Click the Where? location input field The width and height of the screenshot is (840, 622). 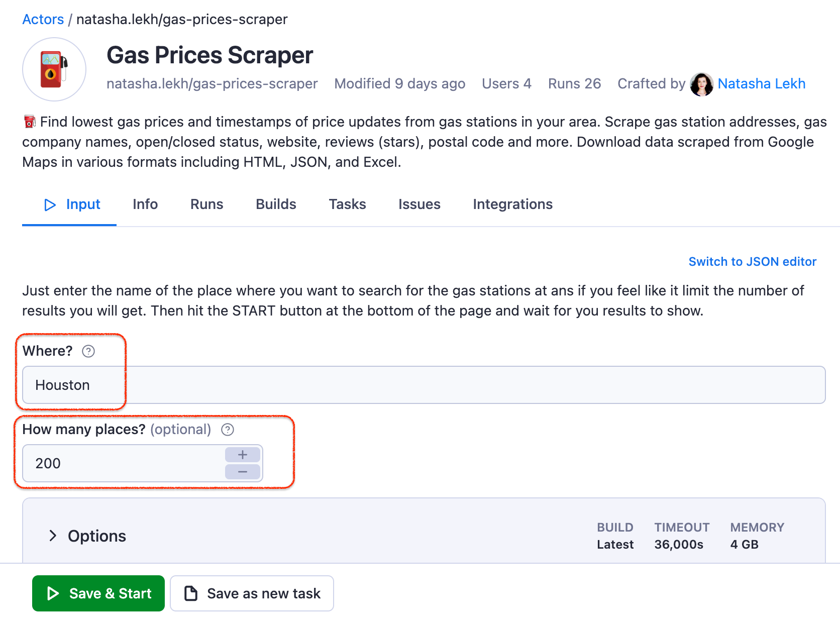(x=424, y=385)
